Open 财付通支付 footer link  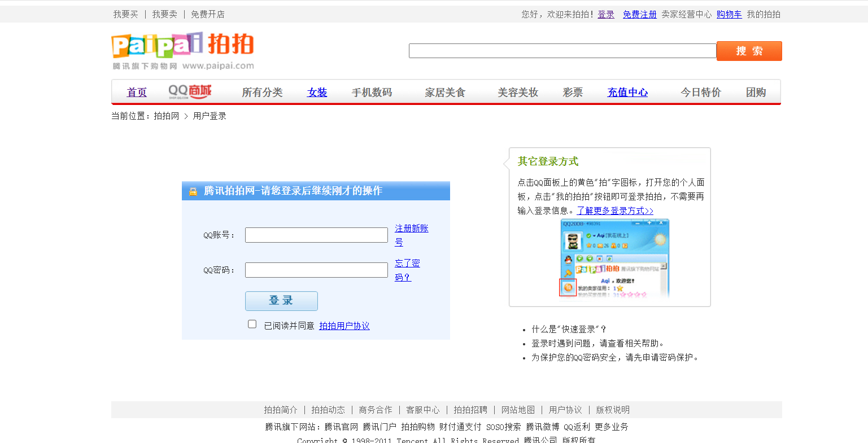[x=460, y=427]
